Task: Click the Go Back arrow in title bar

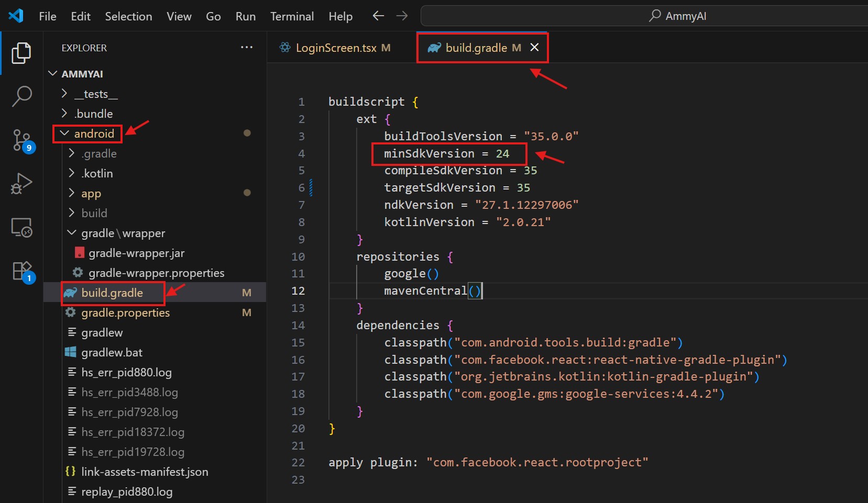Action: pyautogui.click(x=378, y=16)
